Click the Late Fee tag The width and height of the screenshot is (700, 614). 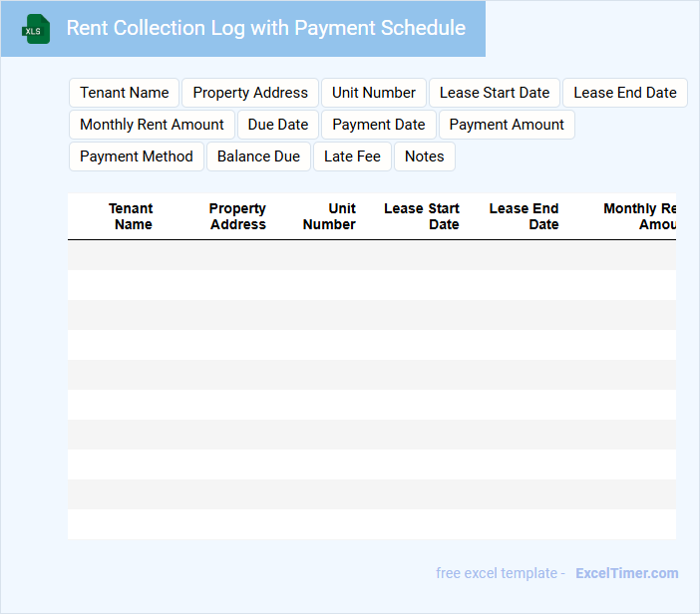(352, 156)
